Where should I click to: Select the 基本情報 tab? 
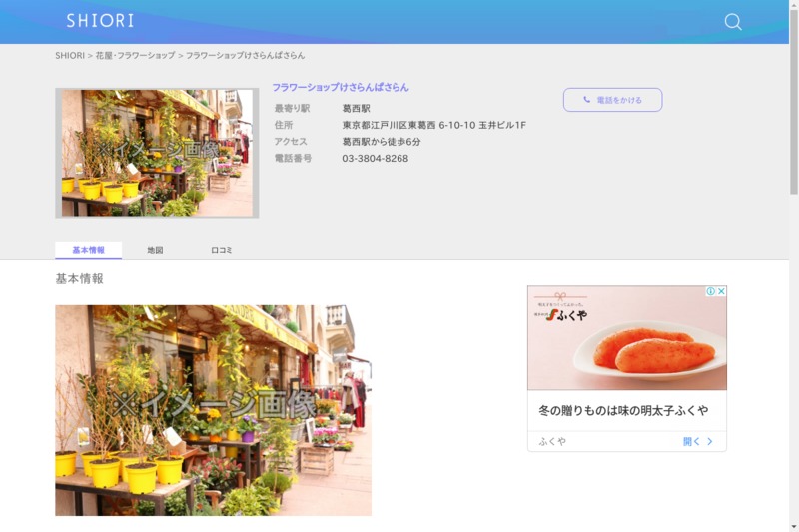click(88, 250)
